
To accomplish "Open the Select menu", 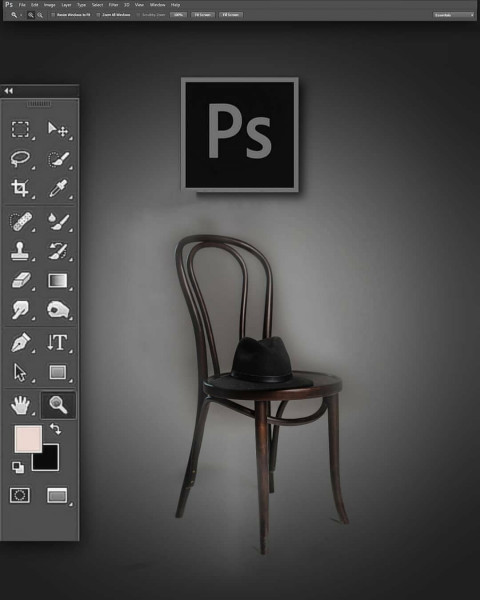I will (x=97, y=5).
